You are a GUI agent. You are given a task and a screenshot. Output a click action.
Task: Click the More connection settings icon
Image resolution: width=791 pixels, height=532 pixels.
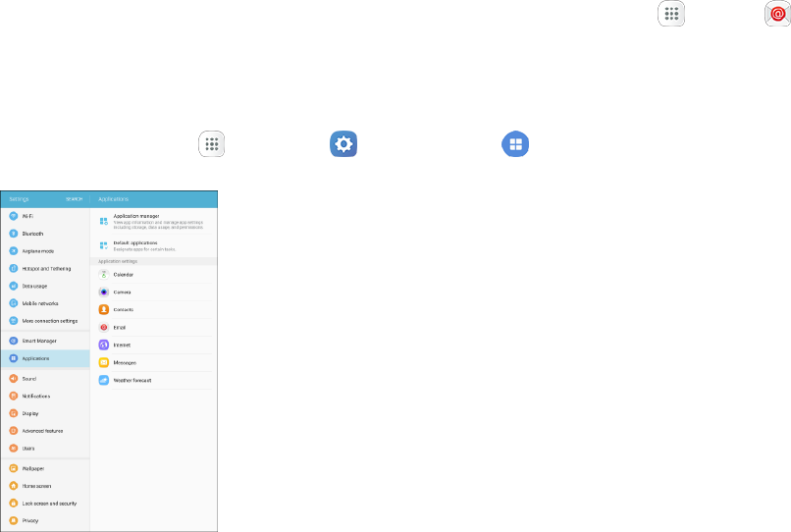tap(14, 321)
